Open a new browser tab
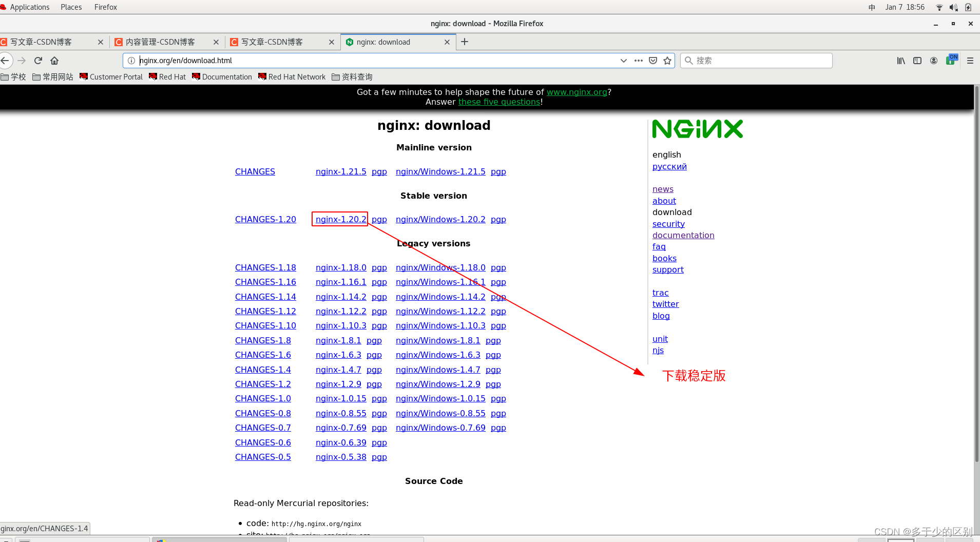This screenshot has height=542, width=980. pyautogui.click(x=465, y=42)
